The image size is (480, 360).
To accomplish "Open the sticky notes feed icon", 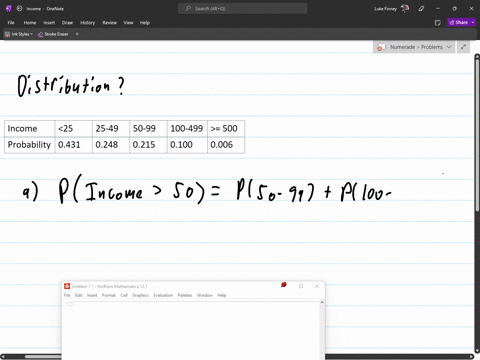I will click(438, 23).
